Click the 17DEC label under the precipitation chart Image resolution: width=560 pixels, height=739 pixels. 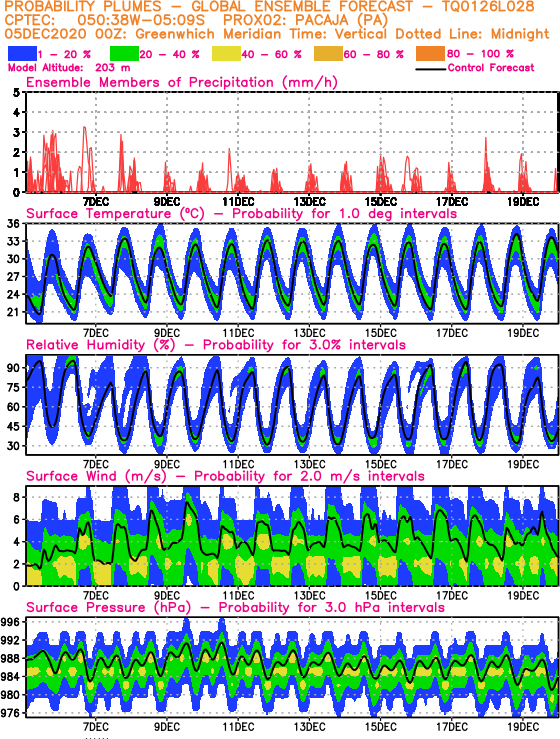[452, 202]
